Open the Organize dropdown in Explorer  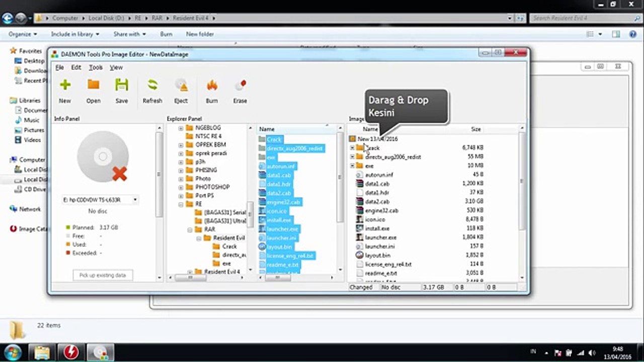[23, 34]
